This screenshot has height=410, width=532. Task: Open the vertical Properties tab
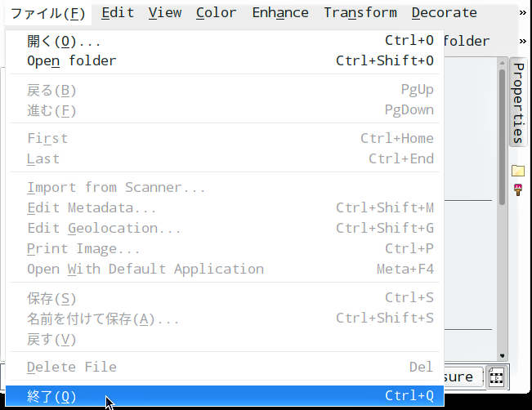point(518,102)
